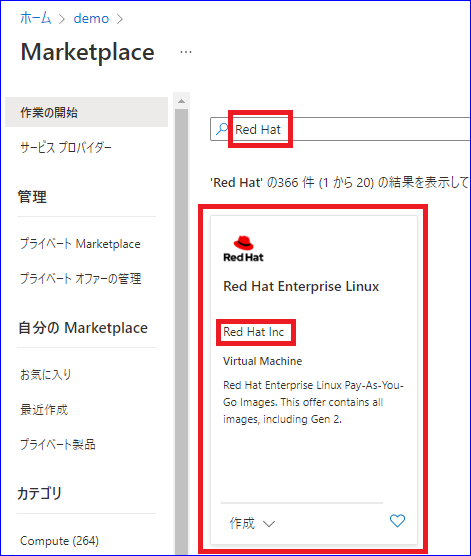The width and height of the screenshot is (471, 556).
Task: Click the ホーム breadcrumb link
Action: click(x=35, y=18)
